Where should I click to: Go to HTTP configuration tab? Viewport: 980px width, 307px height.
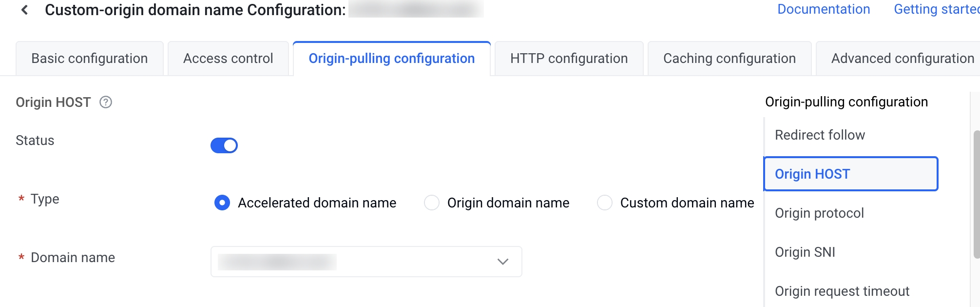pyautogui.click(x=569, y=59)
